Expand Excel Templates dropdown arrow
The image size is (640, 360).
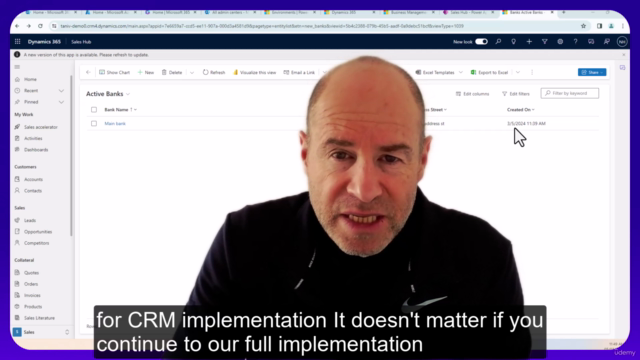point(461,73)
